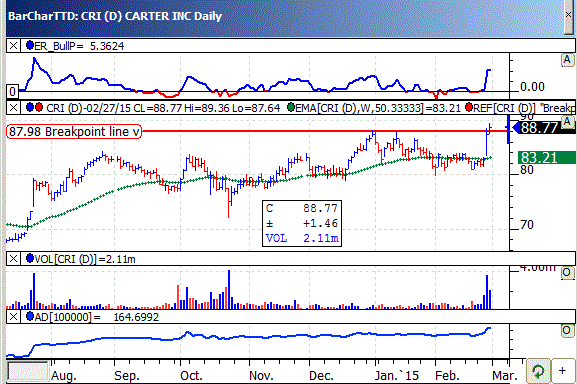Click the green dot beside EMA label
The height and width of the screenshot is (384, 577).
click(291, 108)
